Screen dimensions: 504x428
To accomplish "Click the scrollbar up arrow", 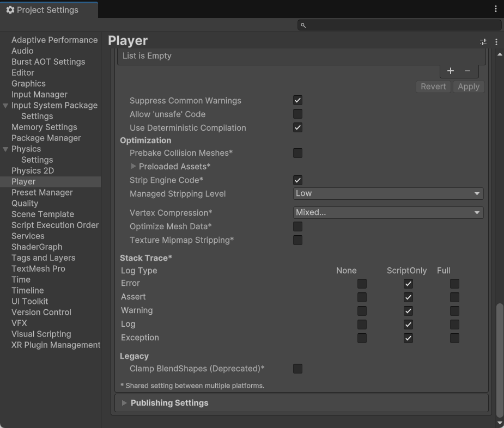I will (x=500, y=54).
